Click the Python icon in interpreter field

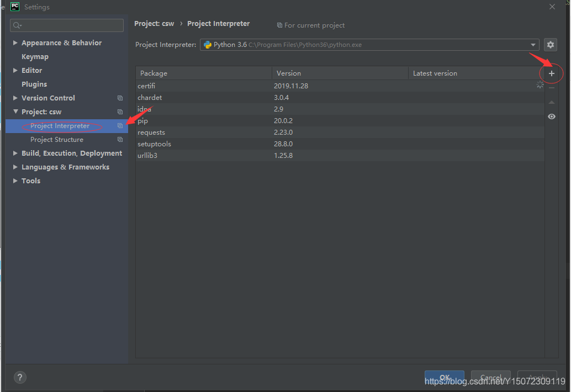(x=208, y=45)
